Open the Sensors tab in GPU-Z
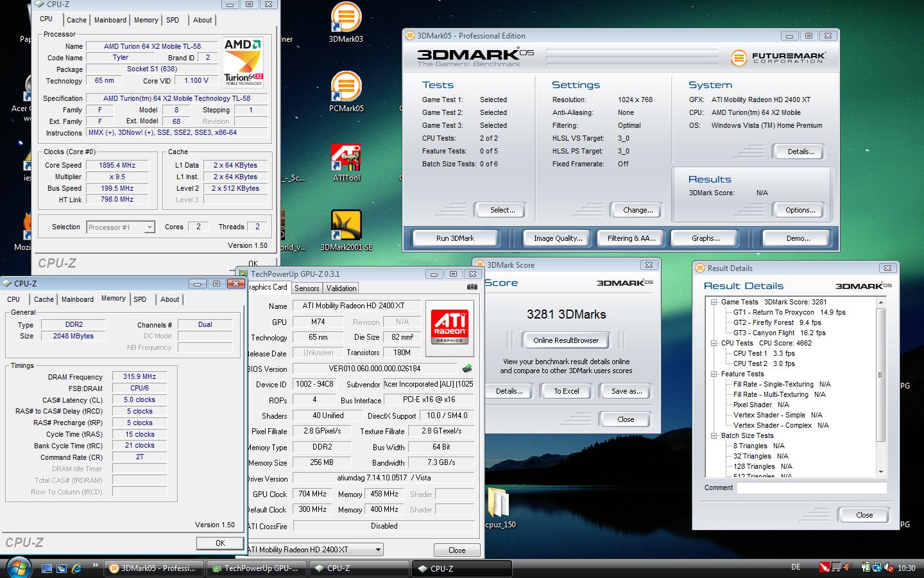The image size is (924, 578). coord(307,288)
